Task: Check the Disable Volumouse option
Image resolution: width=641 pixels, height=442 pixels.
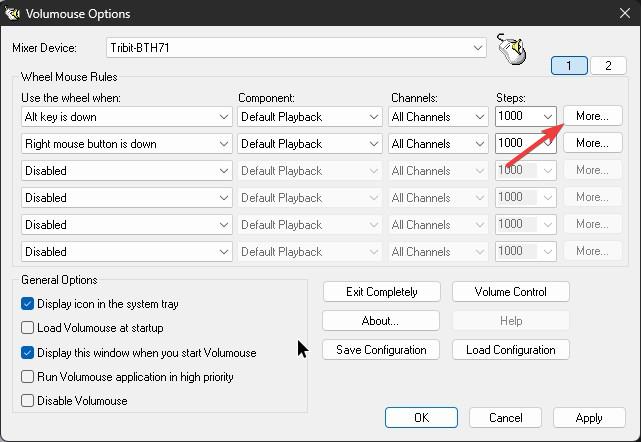Action: point(27,401)
